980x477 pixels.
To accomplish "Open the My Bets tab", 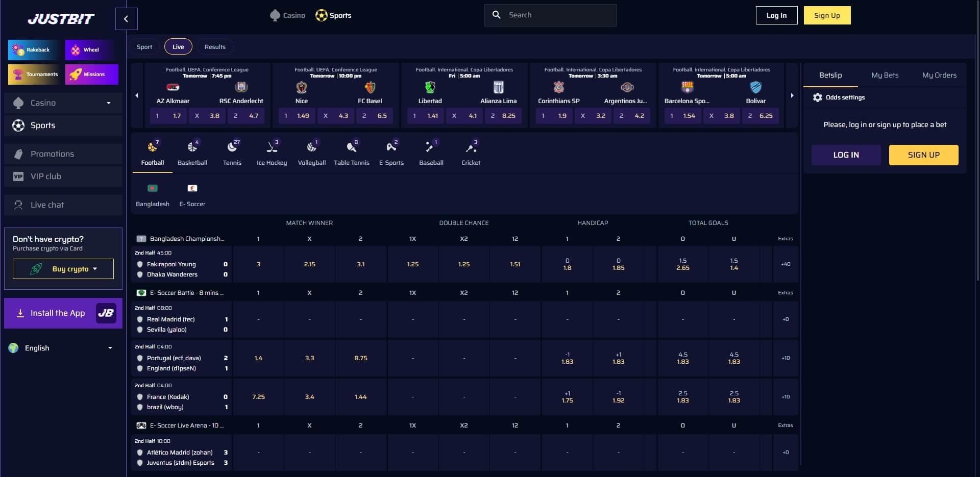I will (x=884, y=75).
